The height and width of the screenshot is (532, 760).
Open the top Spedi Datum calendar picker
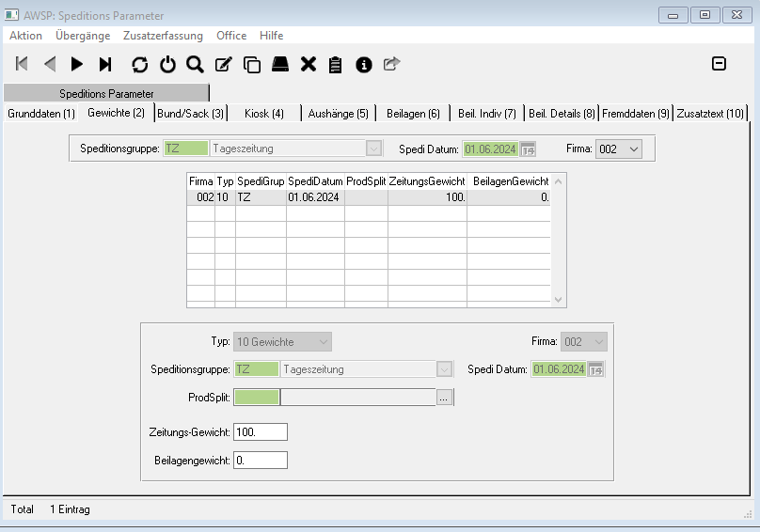528,149
